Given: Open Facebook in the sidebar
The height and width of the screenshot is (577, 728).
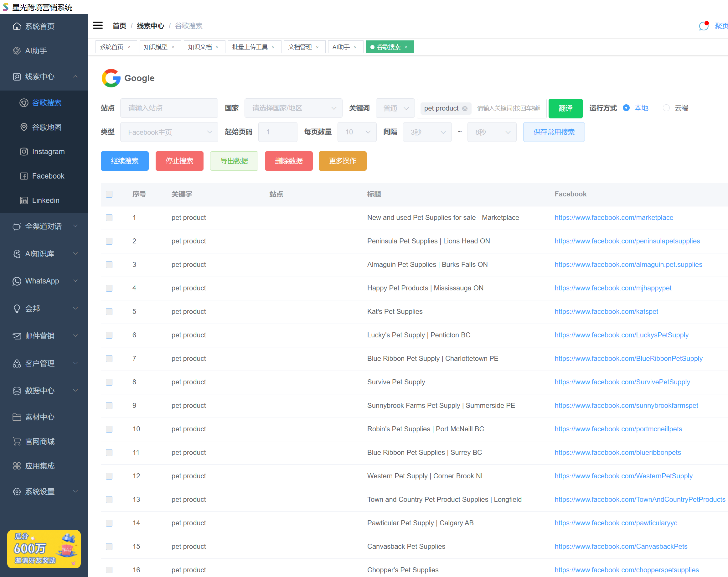Looking at the screenshot, I should [x=48, y=176].
